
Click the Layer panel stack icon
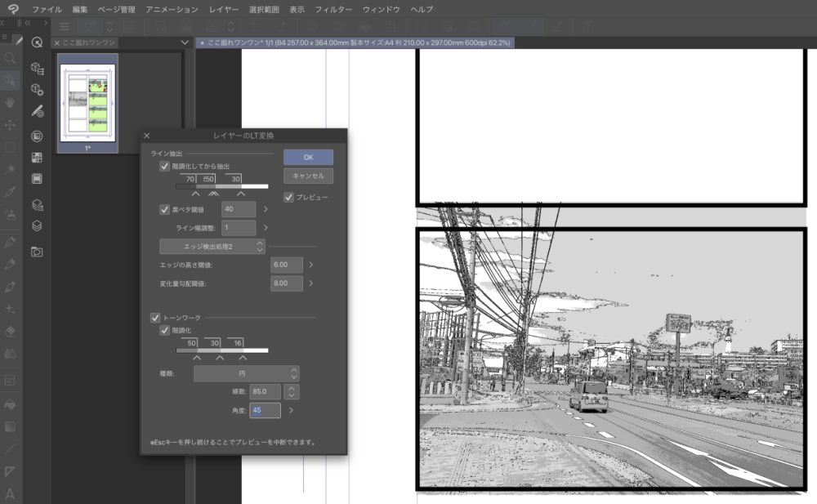37,226
